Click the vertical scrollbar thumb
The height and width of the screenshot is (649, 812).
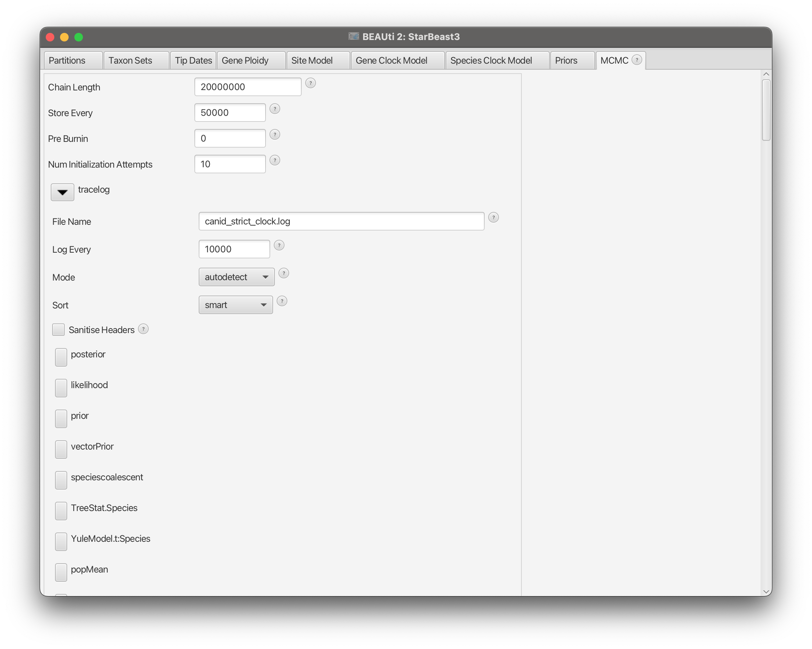click(766, 110)
